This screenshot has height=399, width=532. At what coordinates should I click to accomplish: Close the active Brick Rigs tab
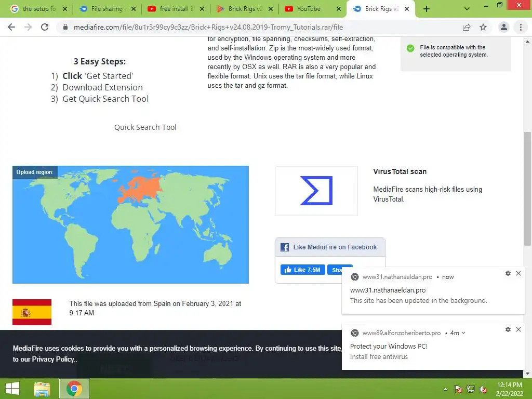(x=407, y=9)
